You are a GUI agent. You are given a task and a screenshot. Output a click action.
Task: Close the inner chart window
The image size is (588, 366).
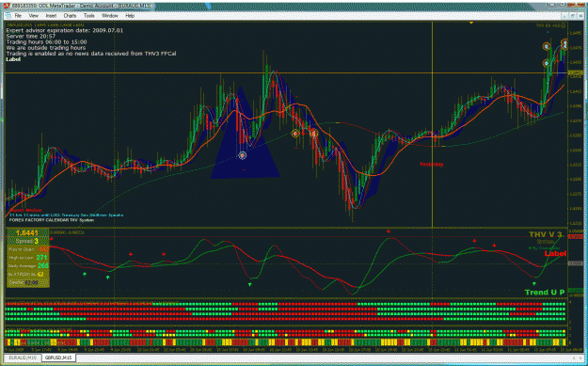(x=580, y=16)
